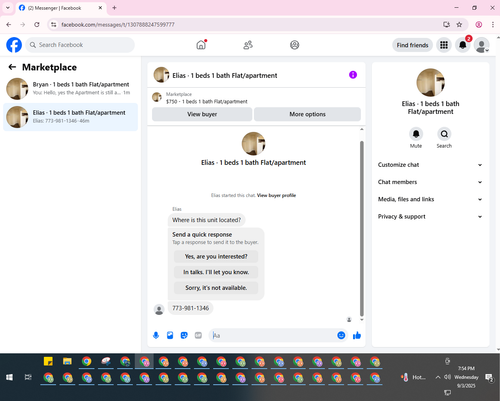Viewport: 500px width, 401px height.
Task: Open the tab search dropdown arrow
Action: (x=8, y=8)
